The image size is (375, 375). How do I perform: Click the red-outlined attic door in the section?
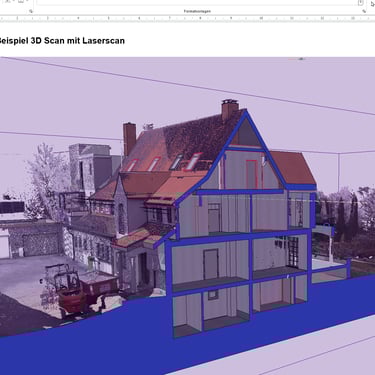[251, 174]
